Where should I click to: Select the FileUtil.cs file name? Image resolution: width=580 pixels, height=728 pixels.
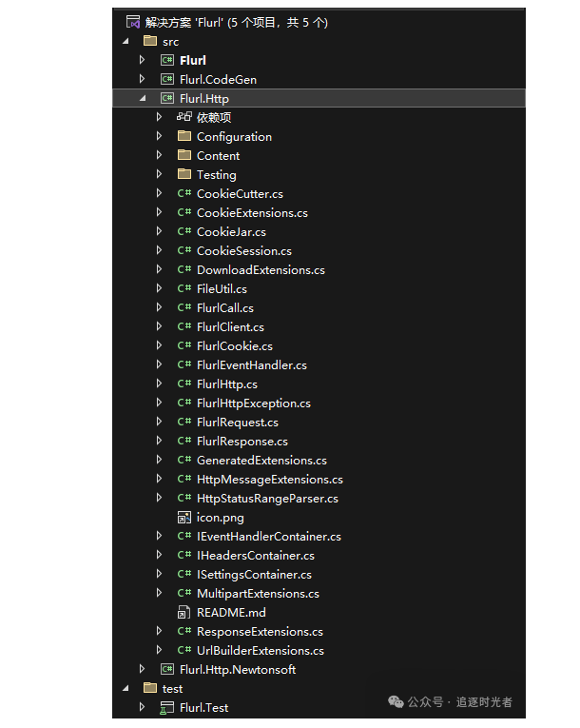pyautogui.click(x=222, y=288)
